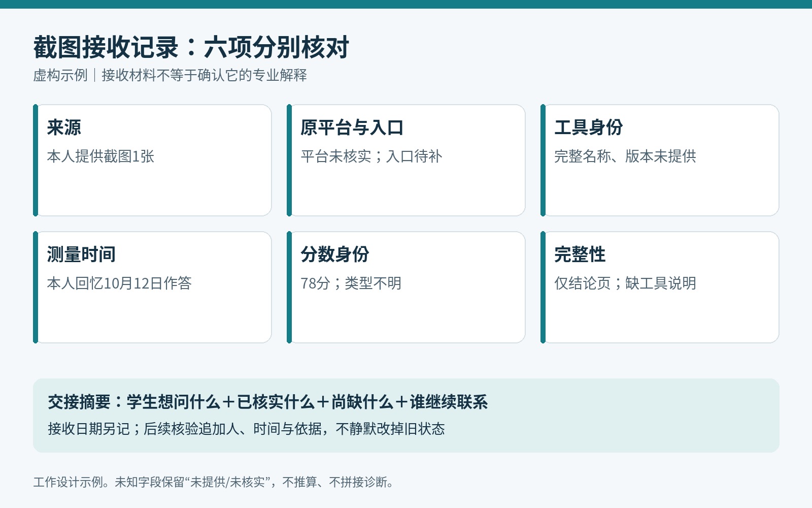Click the text 本人提供截图1张
Image resolution: width=812 pixels, height=508 pixels.
coord(100,156)
